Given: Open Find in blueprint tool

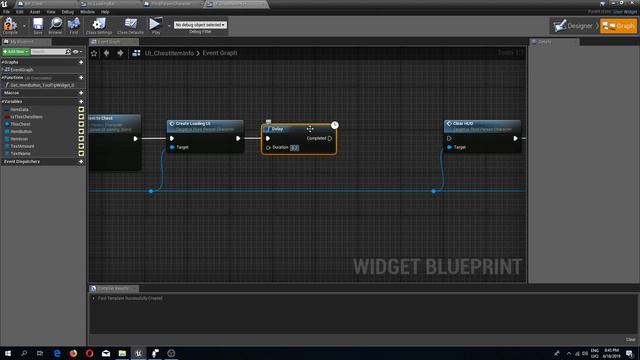Looking at the screenshot, I should point(73,25).
